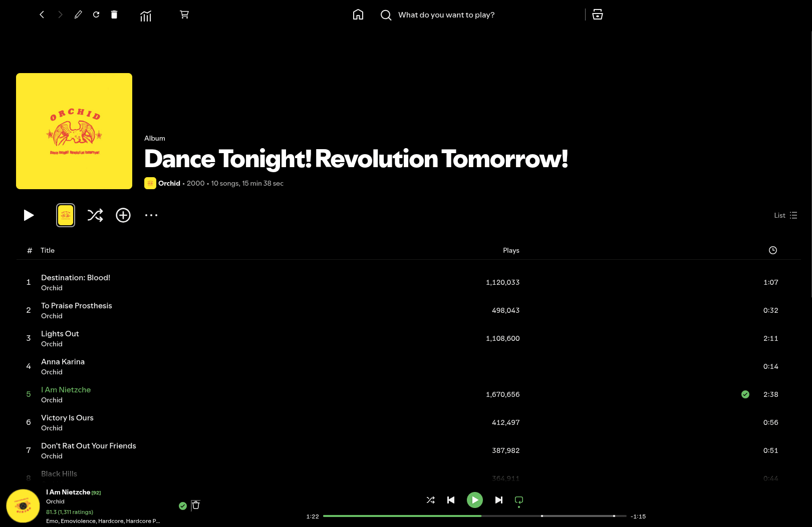Toggle liked checkmark in now-playing bar
The height and width of the screenshot is (527, 812).
coord(183,506)
